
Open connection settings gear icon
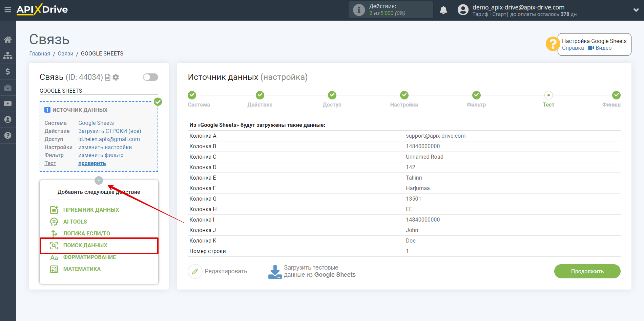click(116, 77)
